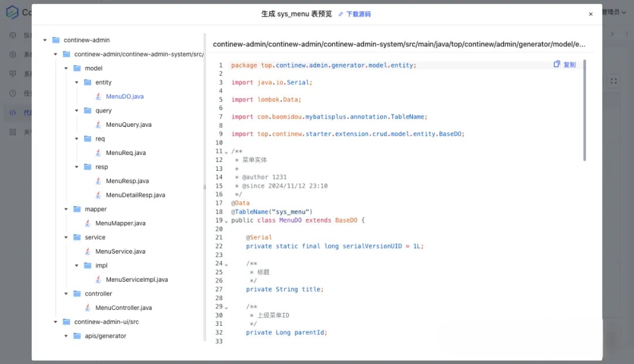634x364 pixels.
Task: Click the 下载源码 download source link
Action: [355, 14]
